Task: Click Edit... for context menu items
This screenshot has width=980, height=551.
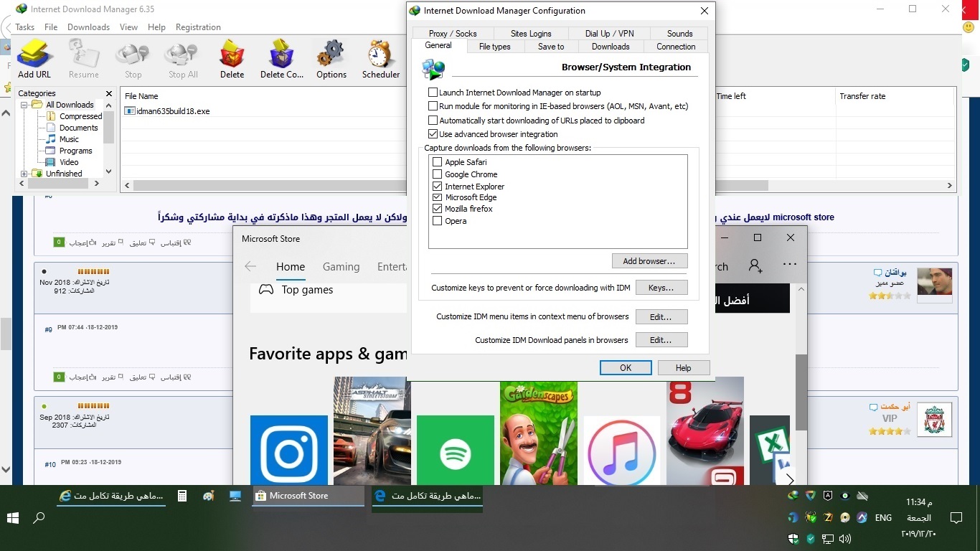Action: click(x=661, y=316)
